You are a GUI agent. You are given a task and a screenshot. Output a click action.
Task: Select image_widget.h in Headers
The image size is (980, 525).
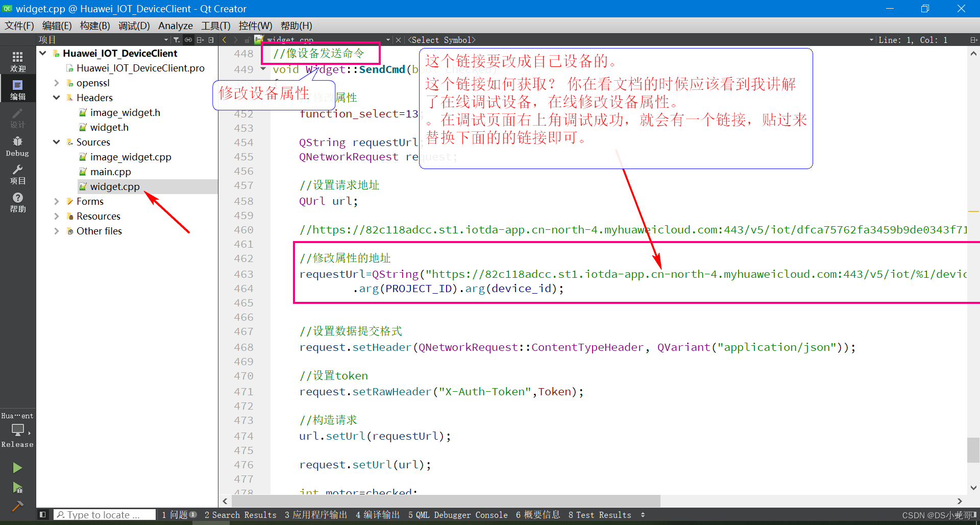click(125, 112)
